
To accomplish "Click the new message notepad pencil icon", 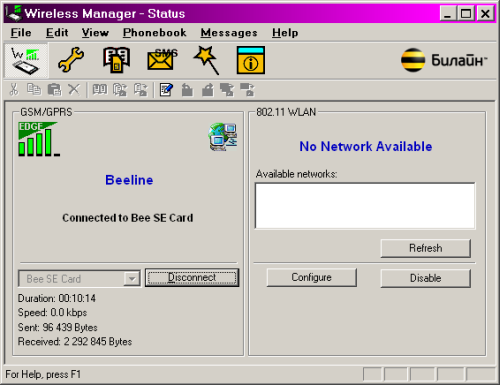I will (166, 90).
